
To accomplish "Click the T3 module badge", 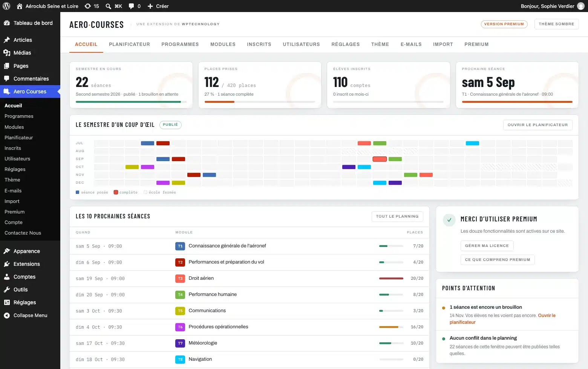I will [x=180, y=279].
